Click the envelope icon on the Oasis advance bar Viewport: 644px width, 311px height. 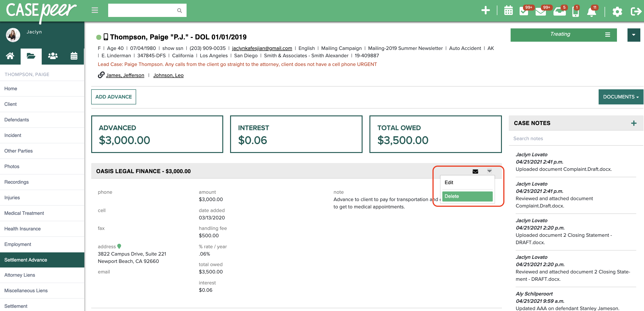click(x=475, y=171)
